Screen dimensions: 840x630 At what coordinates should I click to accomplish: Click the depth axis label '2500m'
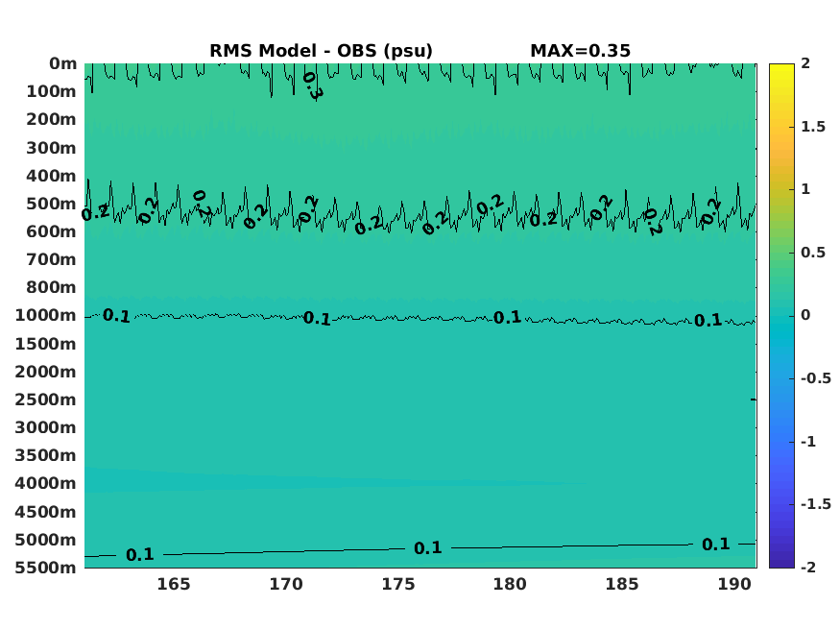(x=45, y=400)
